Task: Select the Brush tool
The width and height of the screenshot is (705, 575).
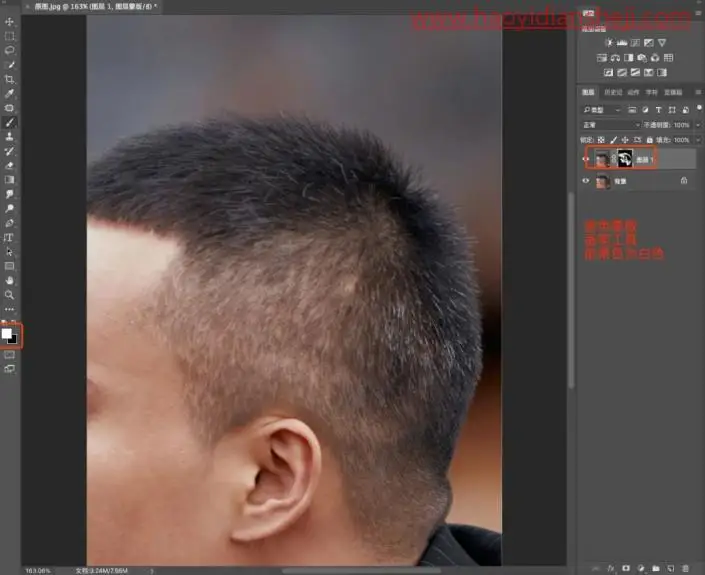Action: pyautogui.click(x=9, y=122)
